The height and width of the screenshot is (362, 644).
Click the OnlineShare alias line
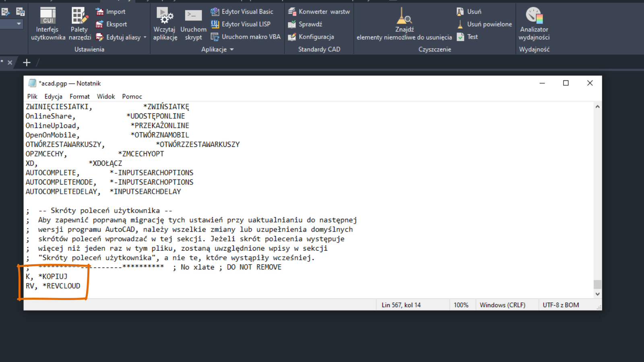point(105,116)
